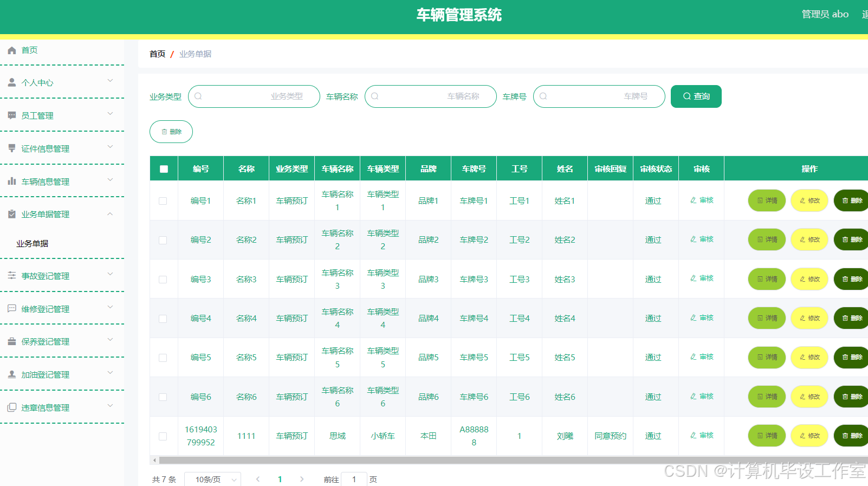Click 审核 edit icon for 编号1 row
This screenshot has width=868, height=486.
click(694, 200)
